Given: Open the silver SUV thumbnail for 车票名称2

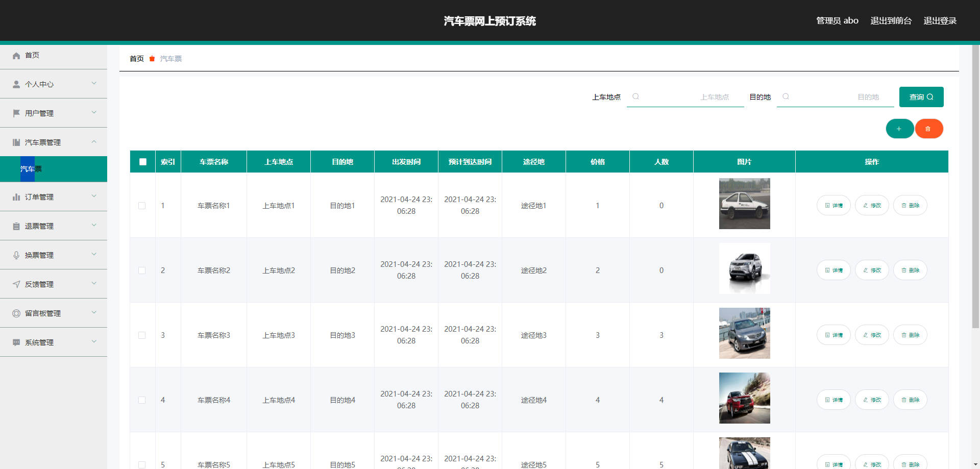Looking at the screenshot, I should click(x=744, y=268).
